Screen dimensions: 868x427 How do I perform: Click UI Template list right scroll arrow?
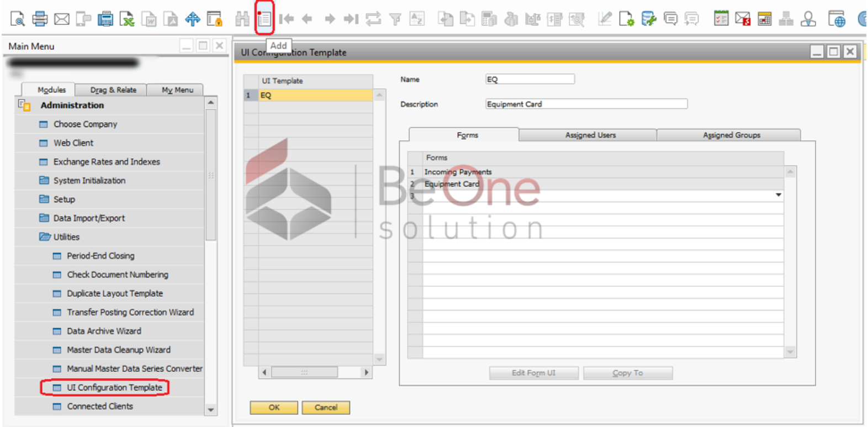[x=366, y=372]
